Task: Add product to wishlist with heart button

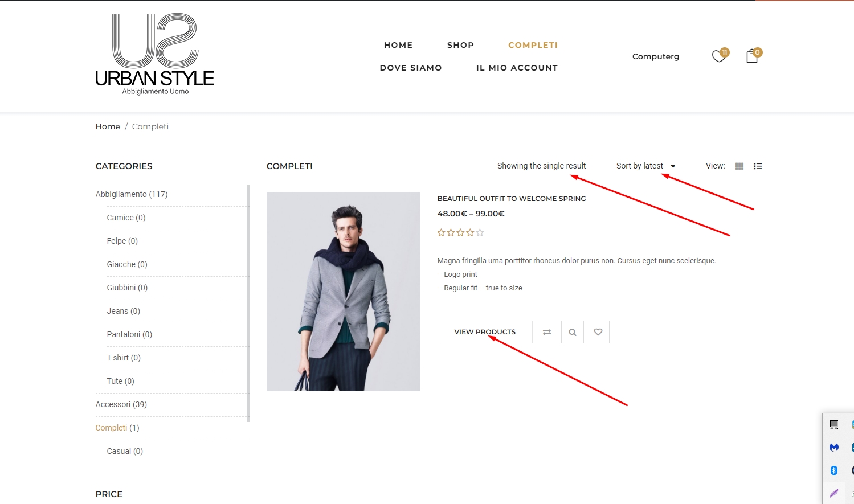Action: (x=598, y=332)
